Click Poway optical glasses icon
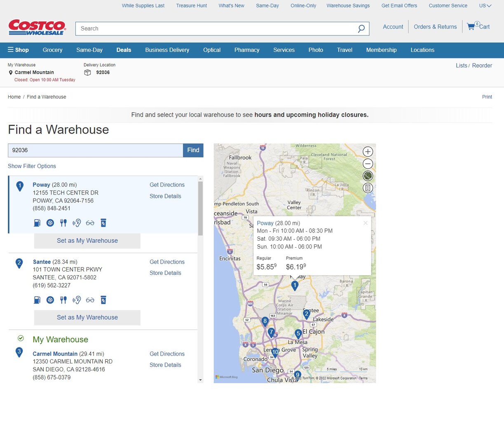Screen dimensions: 504x445 [90, 223]
